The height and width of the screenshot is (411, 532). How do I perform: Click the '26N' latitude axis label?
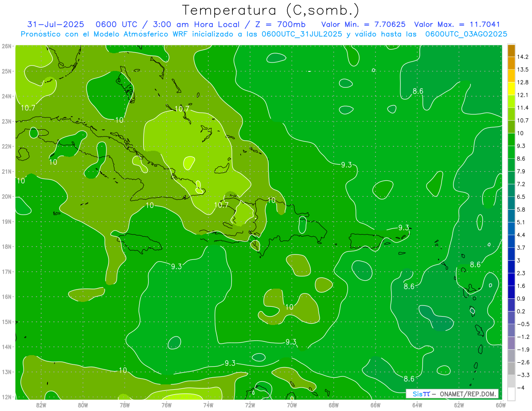(x=7, y=46)
